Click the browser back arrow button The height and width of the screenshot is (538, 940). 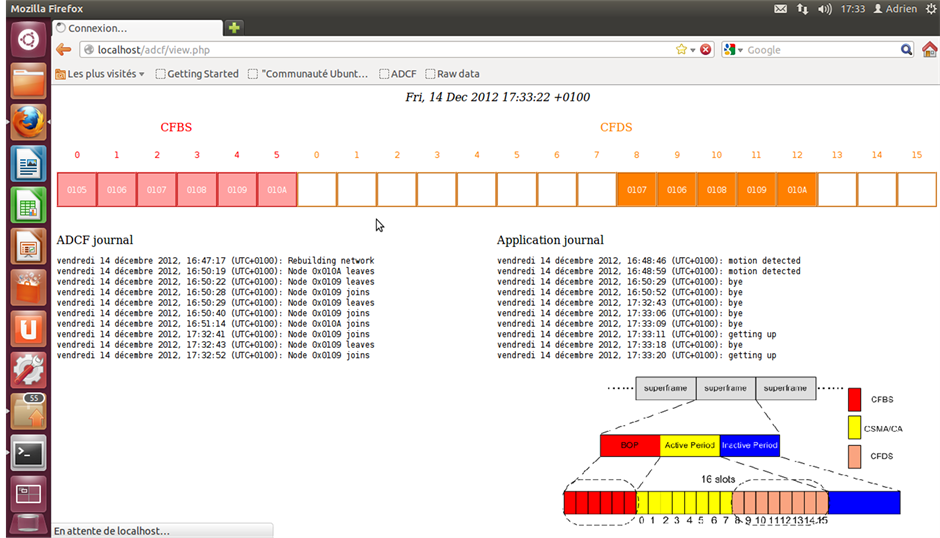[x=63, y=49]
